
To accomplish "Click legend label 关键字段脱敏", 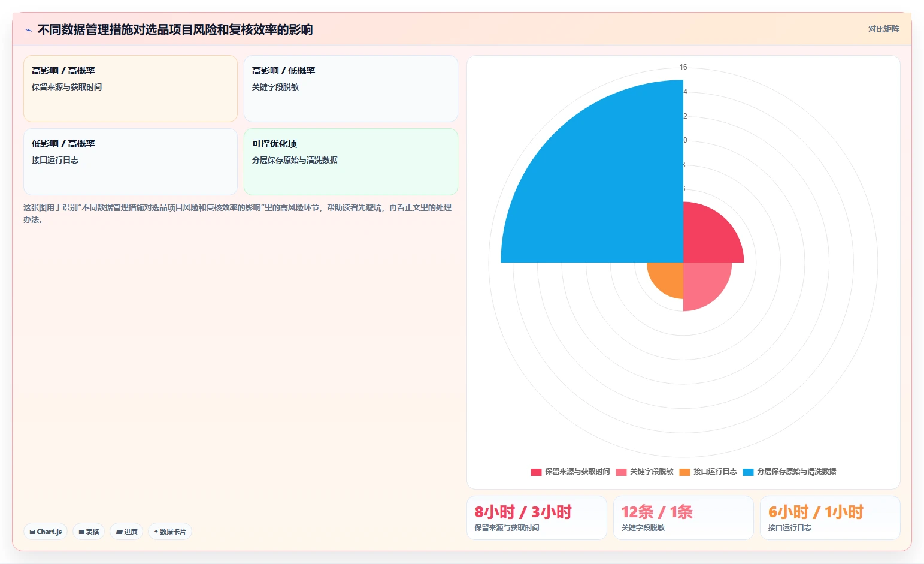I will [x=652, y=472].
